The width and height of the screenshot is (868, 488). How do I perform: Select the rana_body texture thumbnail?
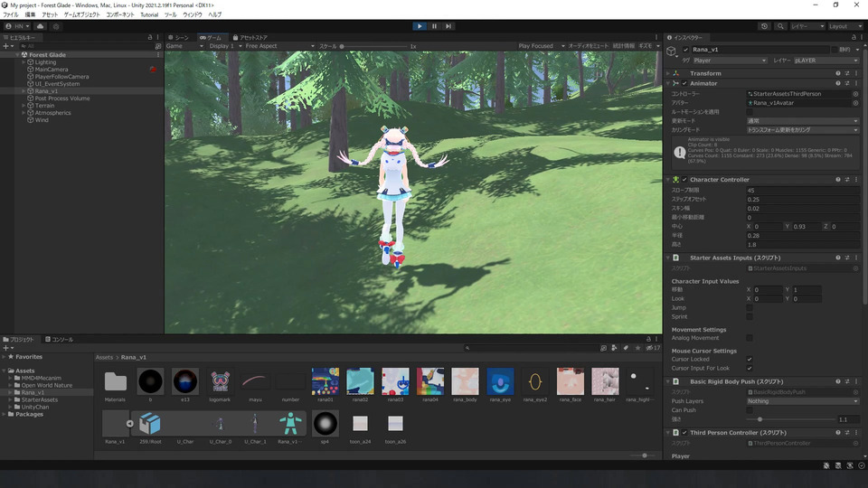tap(465, 381)
